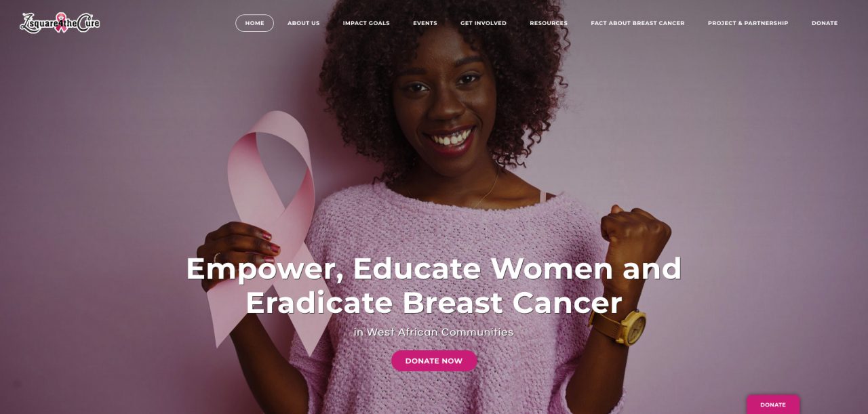This screenshot has width=868, height=414.
Task: Open the About Us page
Action: [x=303, y=23]
